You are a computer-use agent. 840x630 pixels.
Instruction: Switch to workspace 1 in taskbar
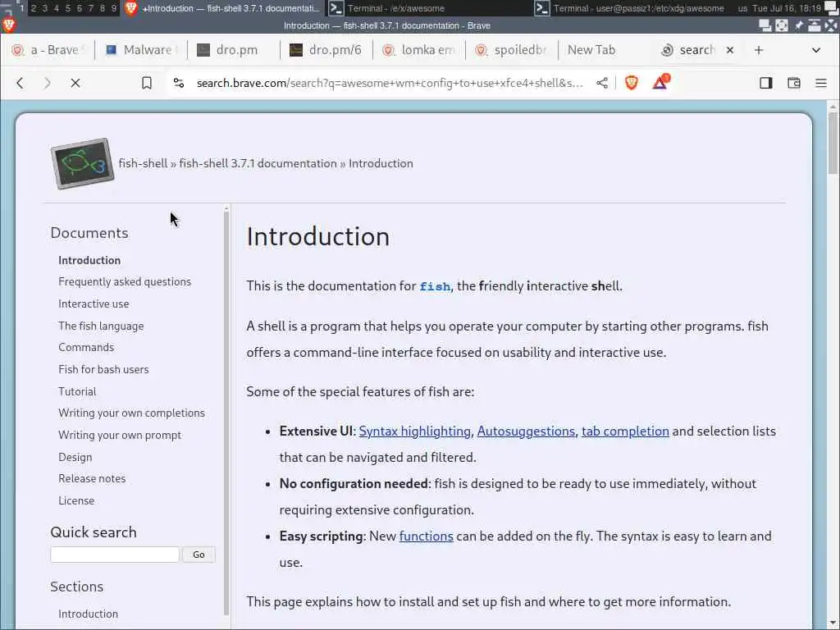(22, 8)
